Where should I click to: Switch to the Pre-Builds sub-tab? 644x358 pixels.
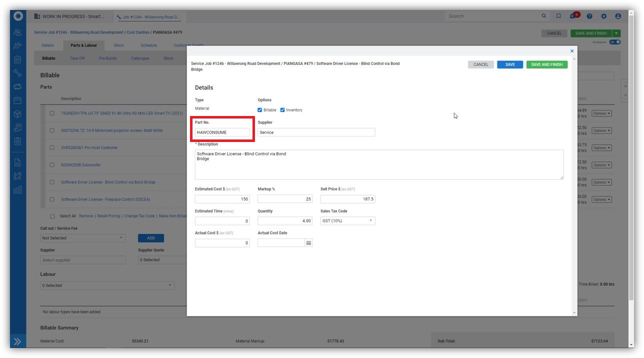coord(108,58)
